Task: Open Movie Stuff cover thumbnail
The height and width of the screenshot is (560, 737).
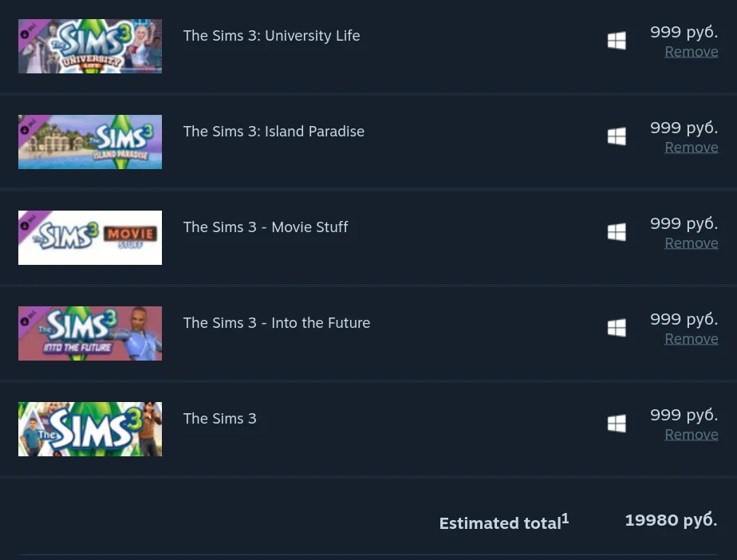Action: tap(90, 238)
